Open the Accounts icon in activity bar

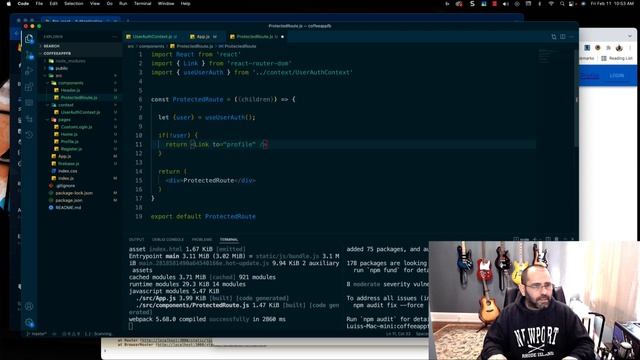[x=29, y=306]
